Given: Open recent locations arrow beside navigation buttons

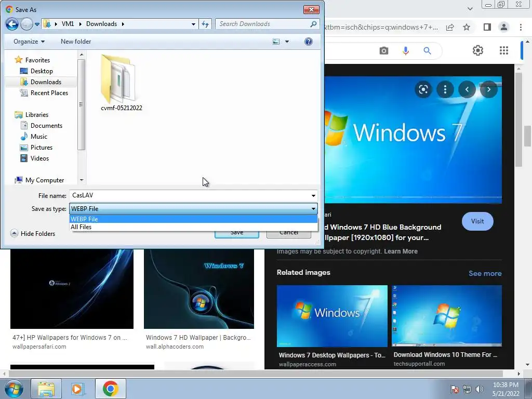Looking at the screenshot, I should tap(37, 24).
